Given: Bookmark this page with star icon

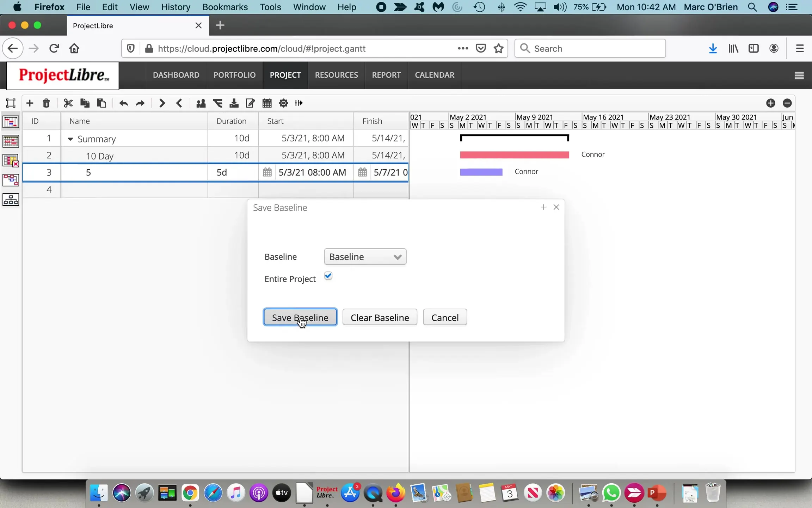Looking at the screenshot, I should point(498,48).
